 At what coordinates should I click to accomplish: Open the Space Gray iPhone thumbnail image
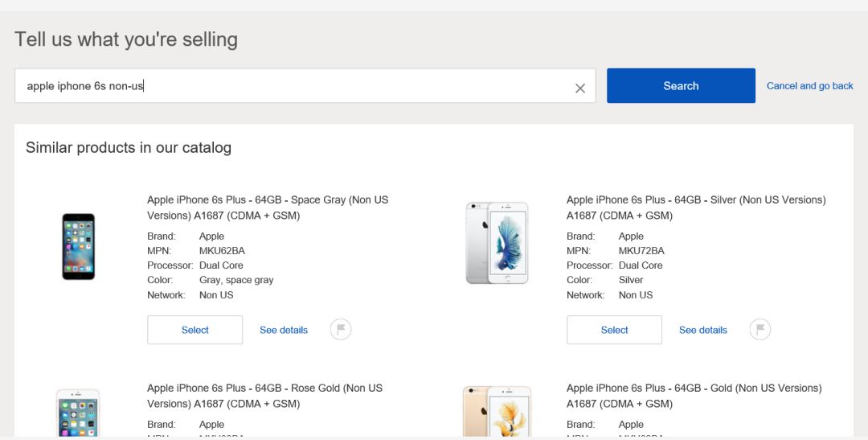click(x=78, y=246)
